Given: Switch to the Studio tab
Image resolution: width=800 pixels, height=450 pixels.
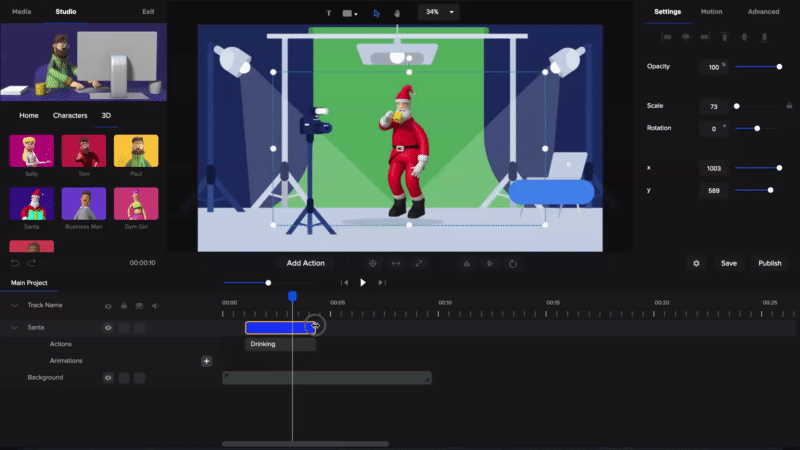Looking at the screenshot, I should click(66, 11).
